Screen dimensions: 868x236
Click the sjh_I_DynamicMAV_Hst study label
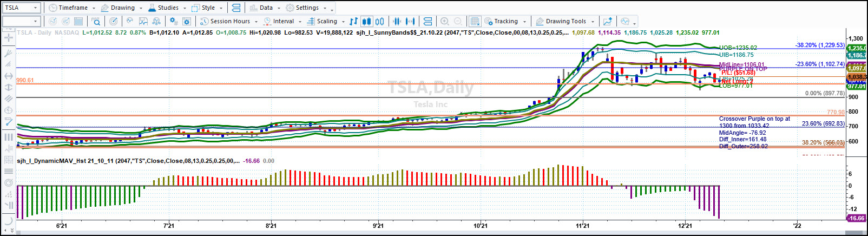click(x=127, y=161)
